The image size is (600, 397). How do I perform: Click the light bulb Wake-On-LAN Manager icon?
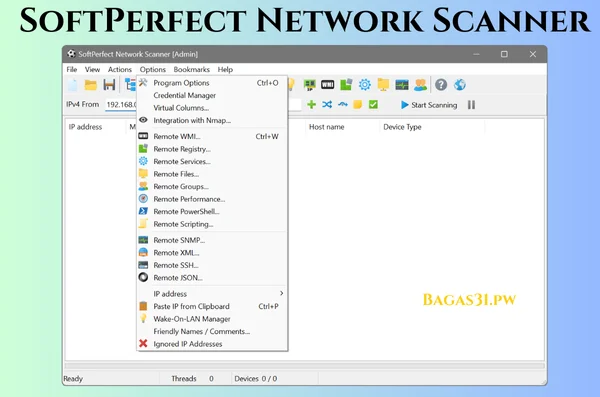(x=143, y=318)
